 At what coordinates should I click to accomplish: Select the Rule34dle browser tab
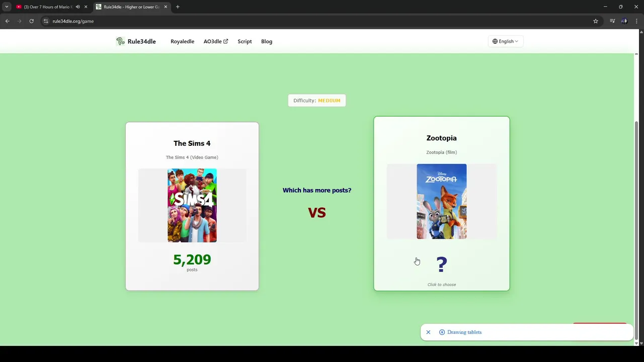(132, 7)
